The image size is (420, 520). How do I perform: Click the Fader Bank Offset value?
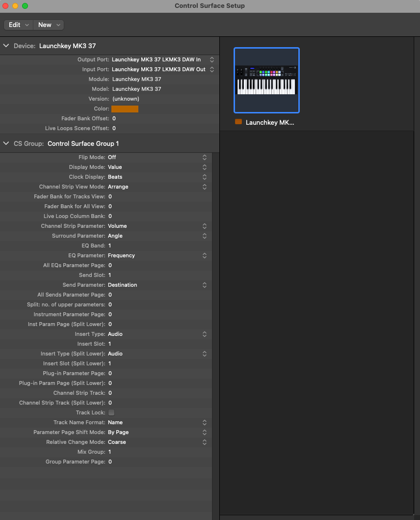tap(114, 118)
